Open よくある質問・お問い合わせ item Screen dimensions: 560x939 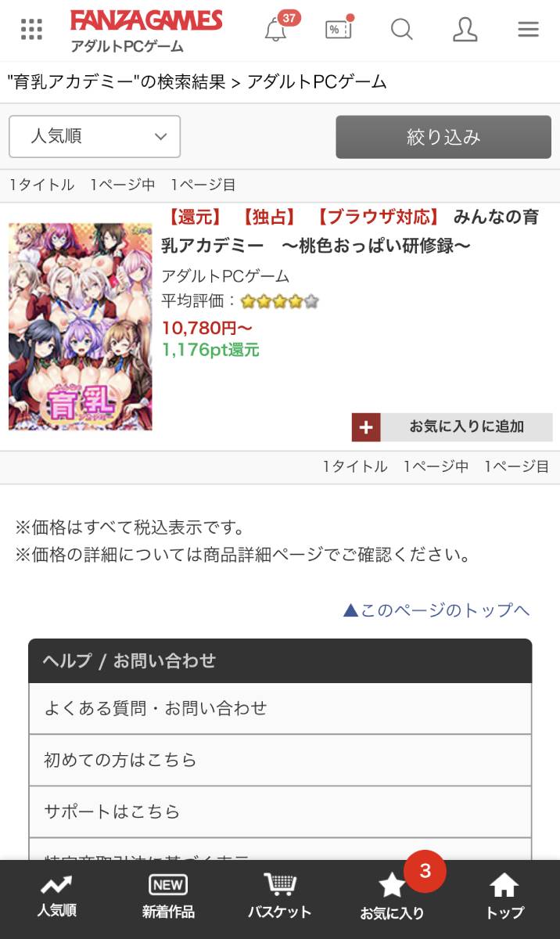280,708
